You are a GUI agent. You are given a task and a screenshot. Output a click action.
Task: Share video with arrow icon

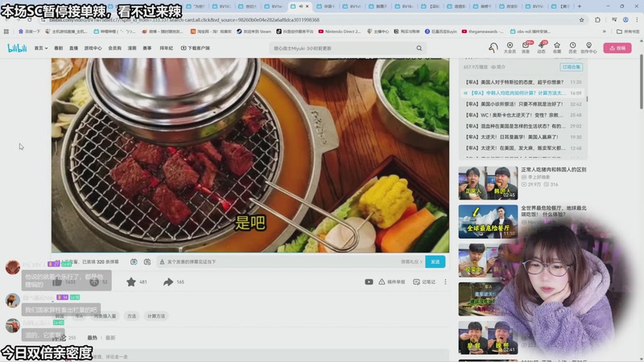(168, 282)
